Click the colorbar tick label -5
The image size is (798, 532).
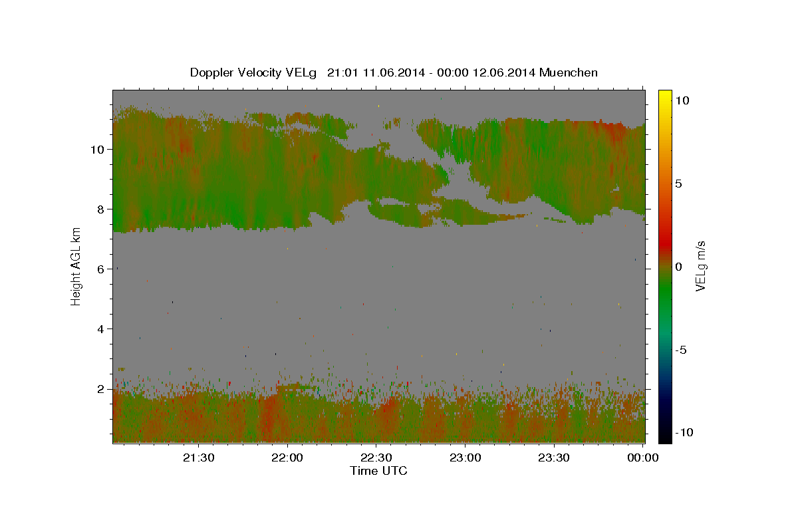point(681,350)
